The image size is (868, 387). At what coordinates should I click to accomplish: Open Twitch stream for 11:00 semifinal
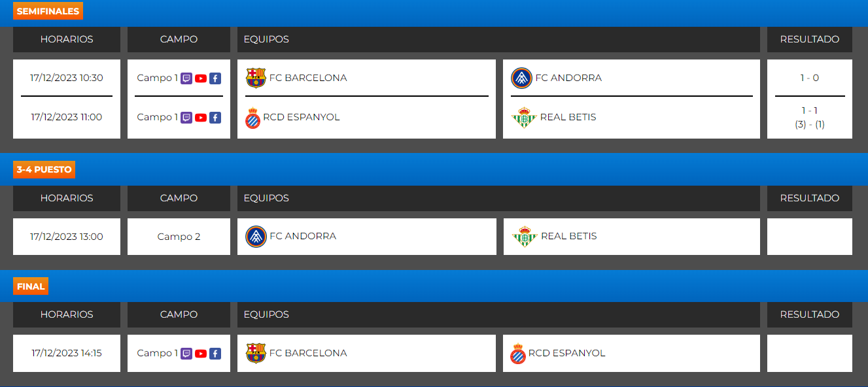click(186, 118)
